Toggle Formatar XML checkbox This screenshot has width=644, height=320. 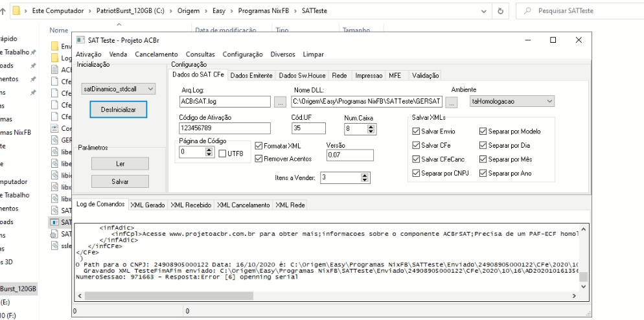point(259,146)
